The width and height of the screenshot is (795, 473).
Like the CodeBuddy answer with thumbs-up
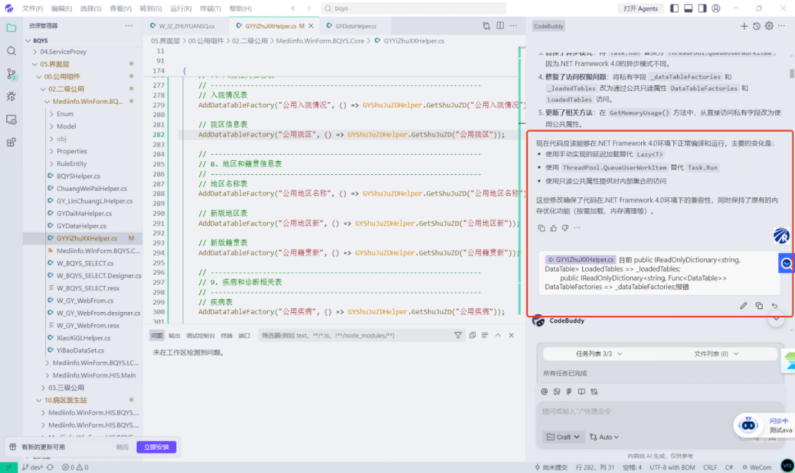(x=553, y=228)
